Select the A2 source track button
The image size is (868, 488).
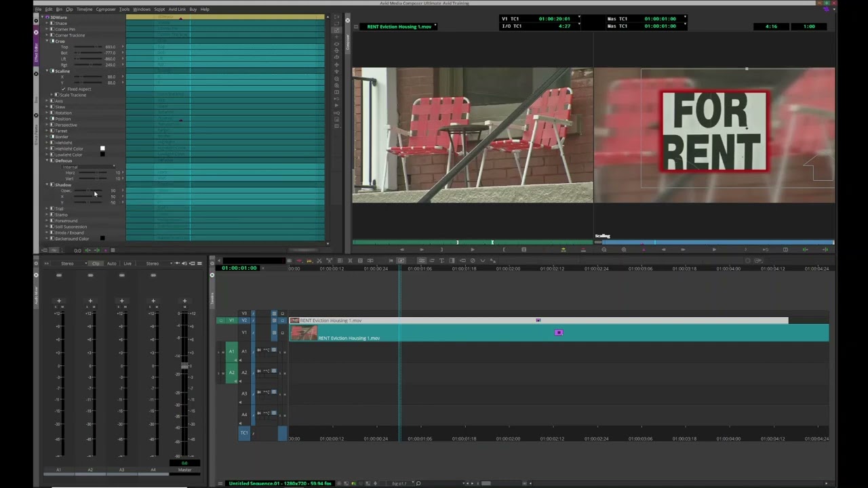pyautogui.click(x=231, y=372)
